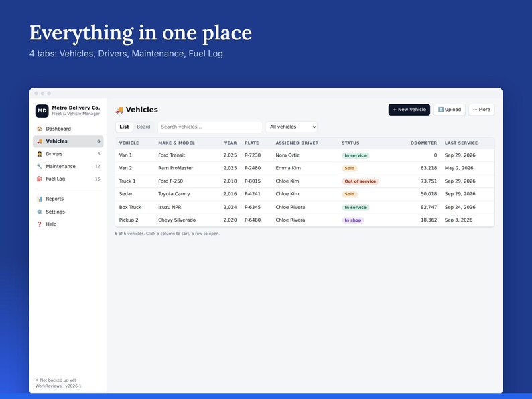Sort by the Status column header
The height and width of the screenshot is (399, 532).
(350, 143)
